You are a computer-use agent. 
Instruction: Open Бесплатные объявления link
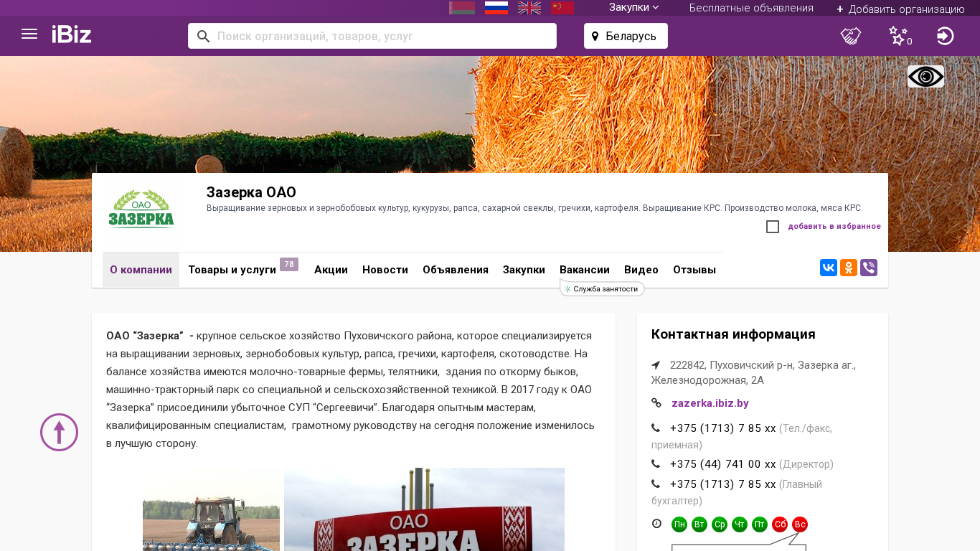(751, 8)
